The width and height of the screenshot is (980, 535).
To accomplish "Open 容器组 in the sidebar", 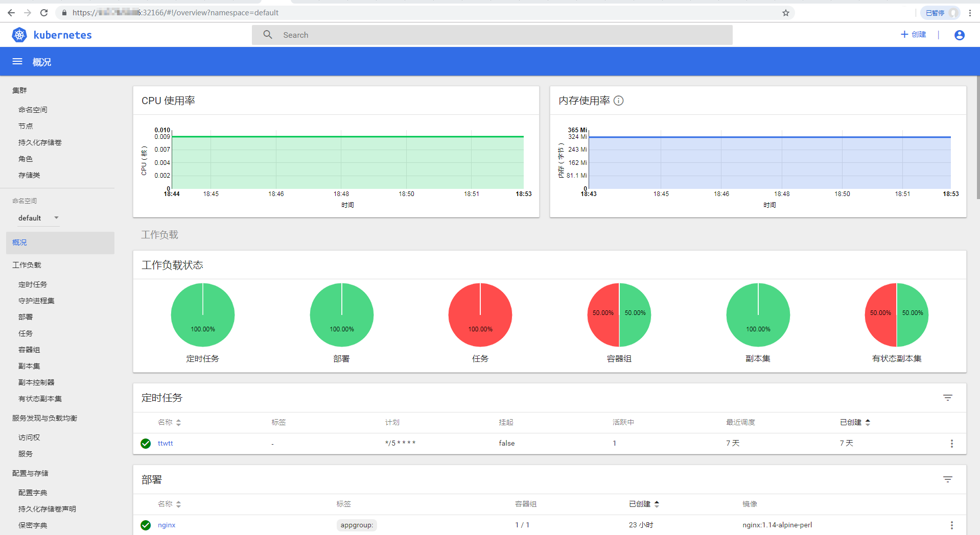I will pyautogui.click(x=29, y=350).
